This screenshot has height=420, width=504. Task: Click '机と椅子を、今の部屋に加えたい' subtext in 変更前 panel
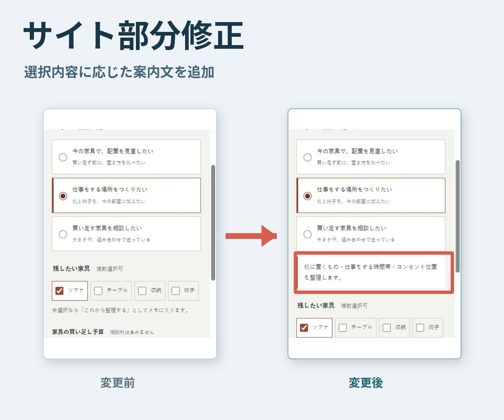pos(109,201)
